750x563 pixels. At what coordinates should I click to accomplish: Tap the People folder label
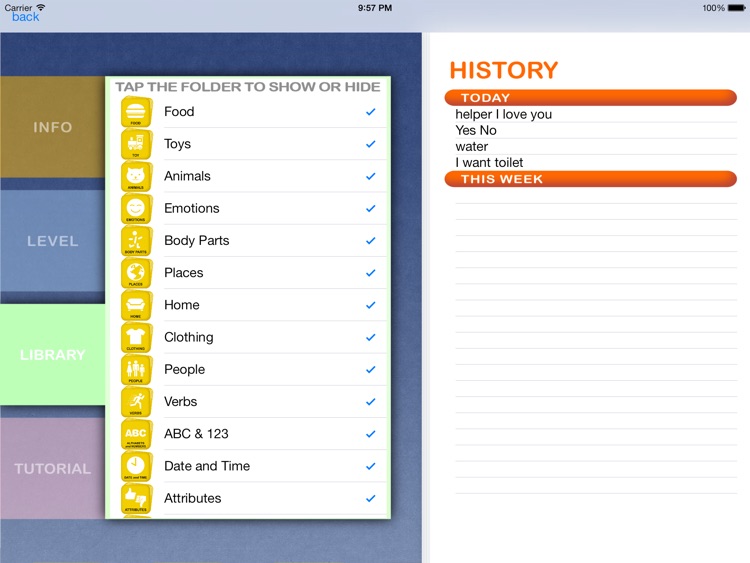[185, 369]
